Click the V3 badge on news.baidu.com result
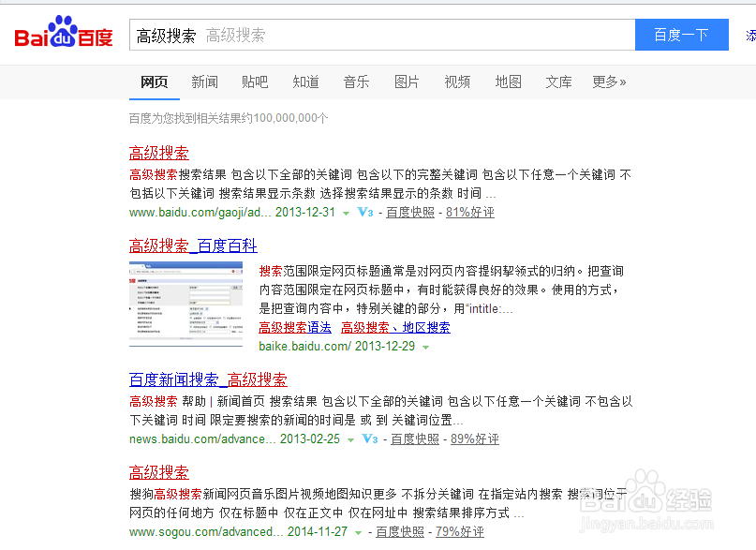 click(370, 439)
